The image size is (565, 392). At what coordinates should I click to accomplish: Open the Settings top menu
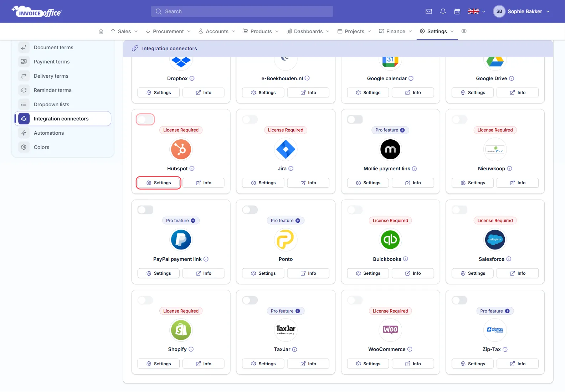pos(437,31)
